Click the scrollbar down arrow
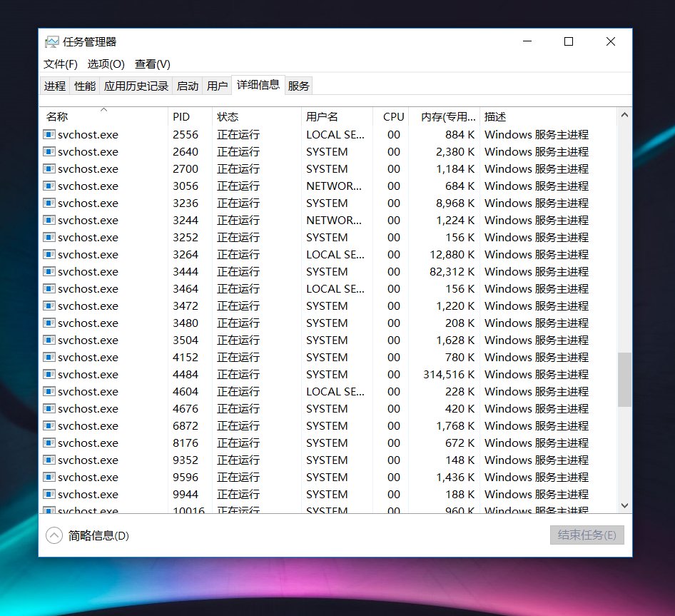 tap(624, 505)
